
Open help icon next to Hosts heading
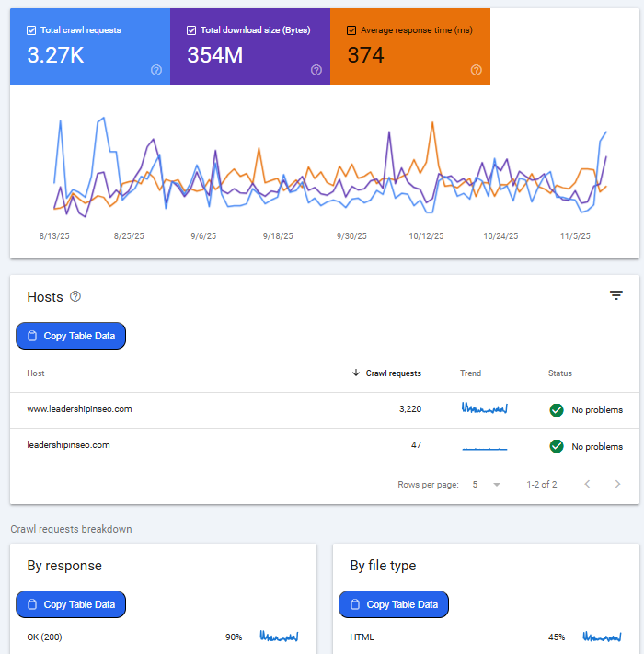tap(75, 296)
